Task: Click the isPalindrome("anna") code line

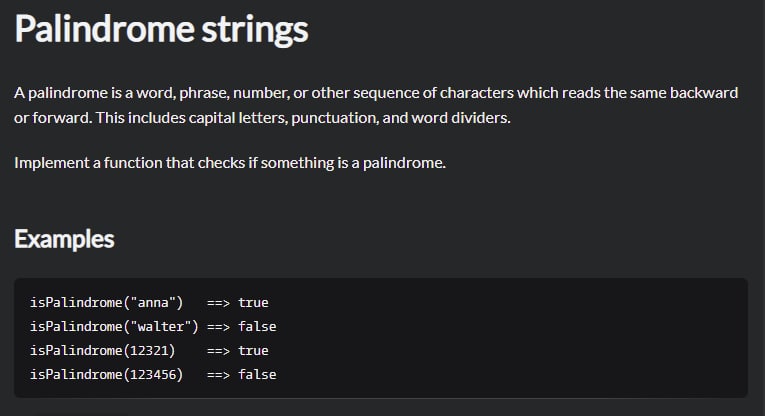Action: pyautogui.click(x=149, y=303)
